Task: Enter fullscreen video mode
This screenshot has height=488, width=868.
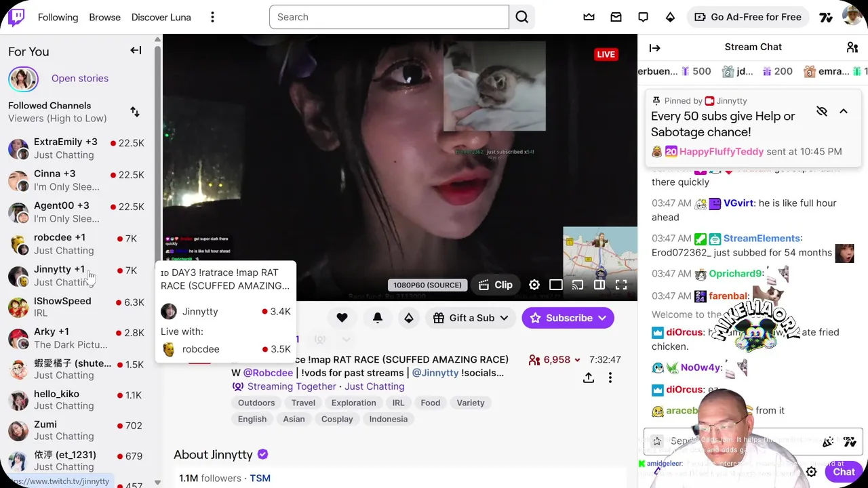Action: click(621, 285)
